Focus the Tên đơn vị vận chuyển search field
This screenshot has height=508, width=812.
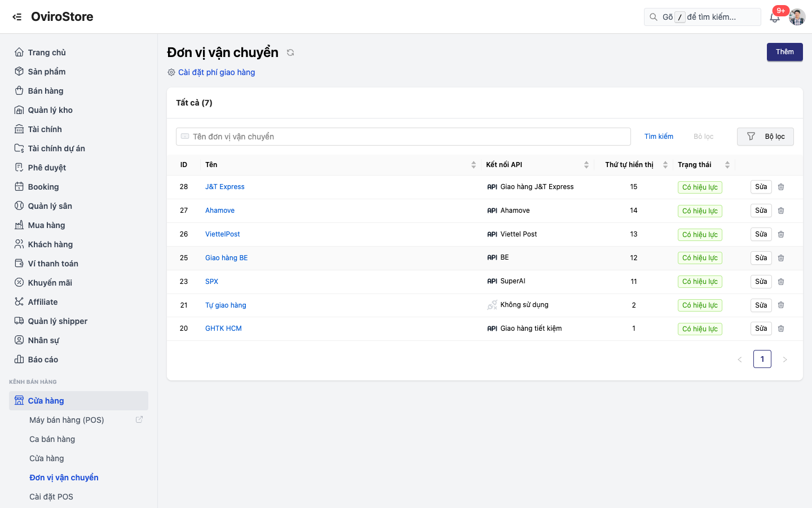[403, 137]
